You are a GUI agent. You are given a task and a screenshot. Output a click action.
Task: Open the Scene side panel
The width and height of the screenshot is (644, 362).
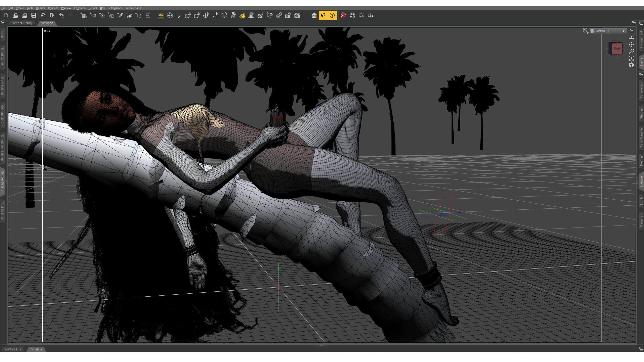point(641,62)
